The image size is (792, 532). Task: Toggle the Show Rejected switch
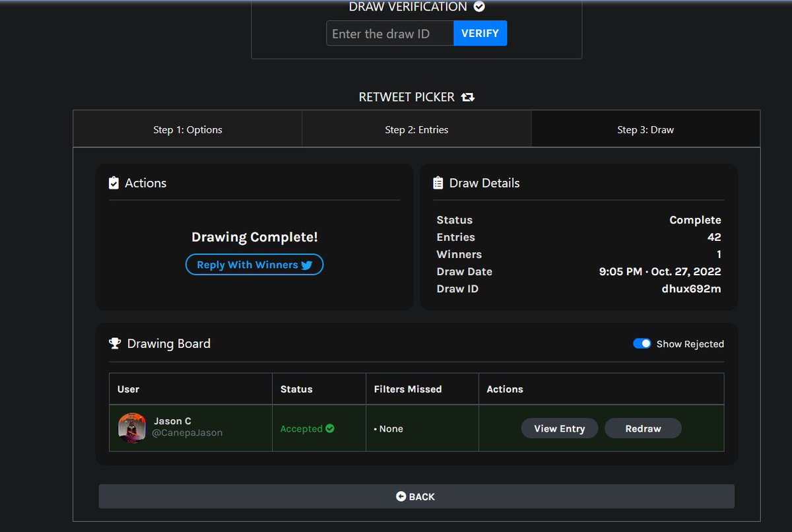tap(642, 343)
